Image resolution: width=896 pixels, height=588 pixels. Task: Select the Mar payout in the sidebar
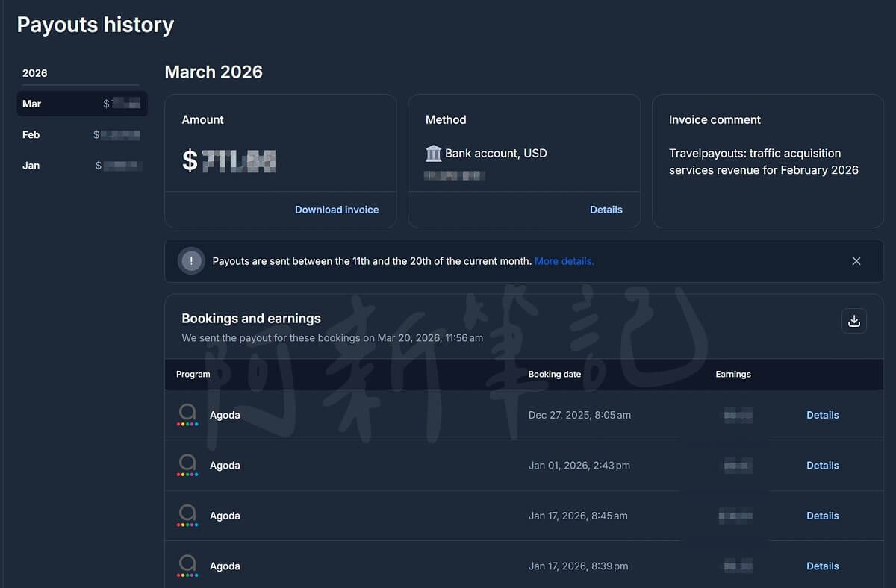(x=82, y=104)
